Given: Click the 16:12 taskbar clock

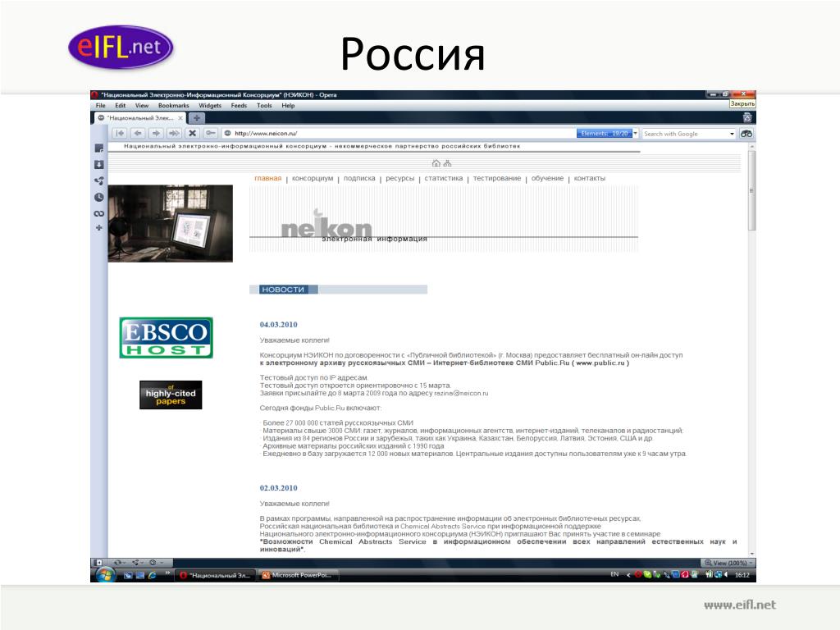Looking at the screenshot, I should tap(742, 575).
